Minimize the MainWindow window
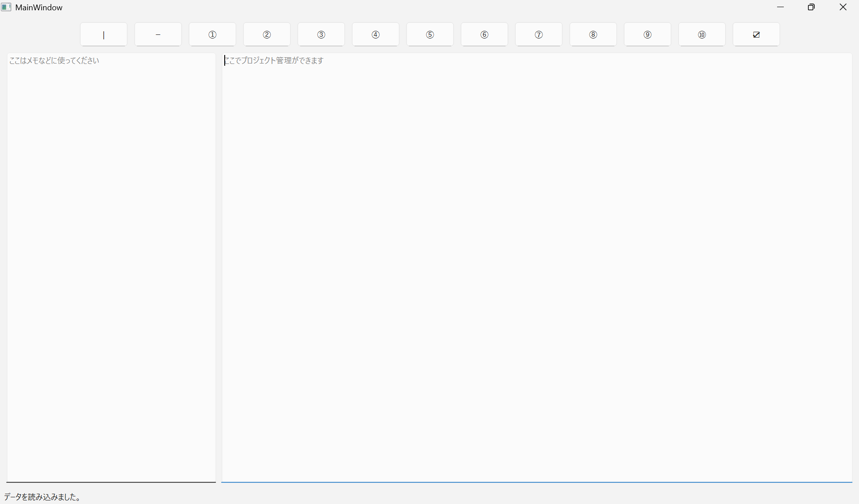The height and width of the screenshot is (504, 859). tap(780, 7)
